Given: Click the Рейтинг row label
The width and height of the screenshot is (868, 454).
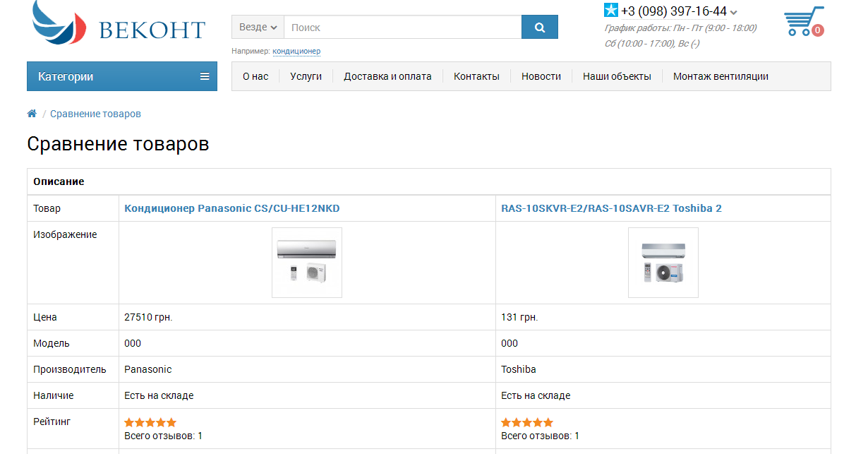Looking at the screenshot, I should pyautogui.click(x=52, y=422).
